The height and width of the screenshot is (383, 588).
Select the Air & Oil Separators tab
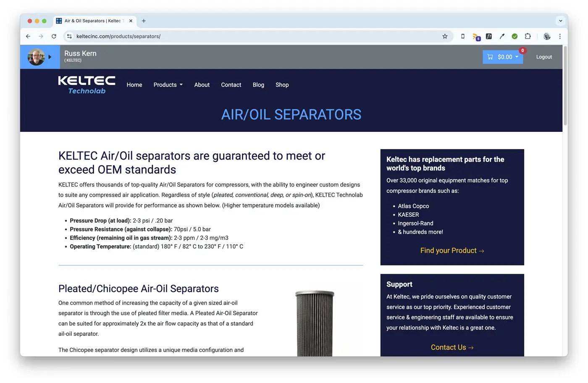(94, 21)
